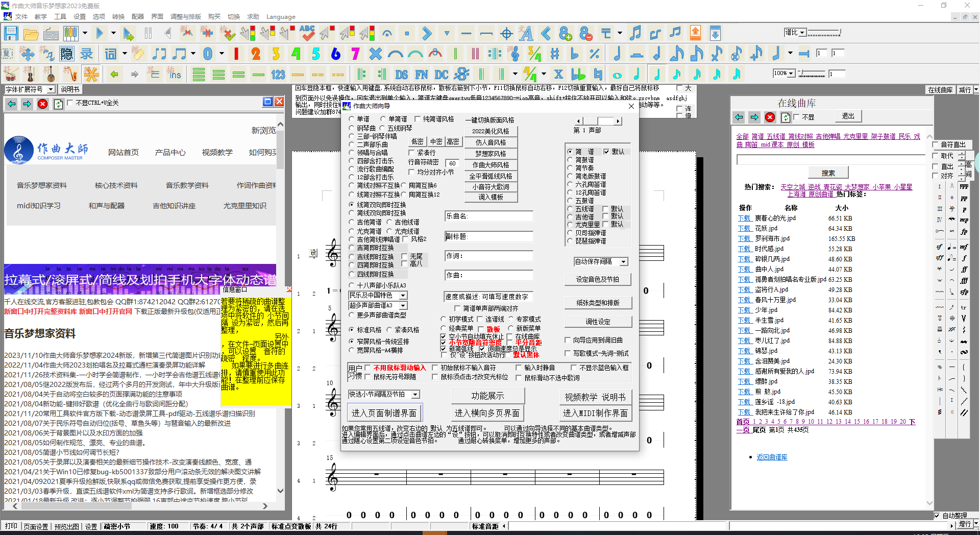Viewport: 980px width, 535px height.
Task: Open the 自动保存间隔 dropdown
Action: tap(623, 262)
